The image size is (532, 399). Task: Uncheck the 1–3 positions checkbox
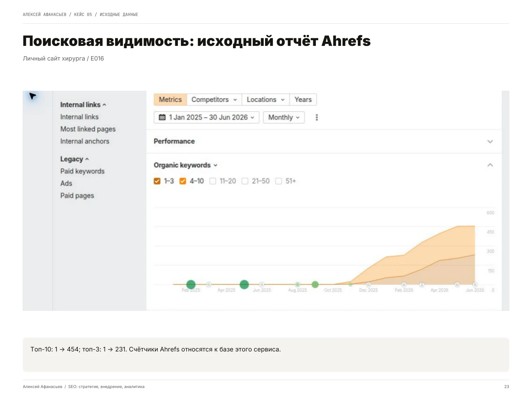(x=157, y=181)
